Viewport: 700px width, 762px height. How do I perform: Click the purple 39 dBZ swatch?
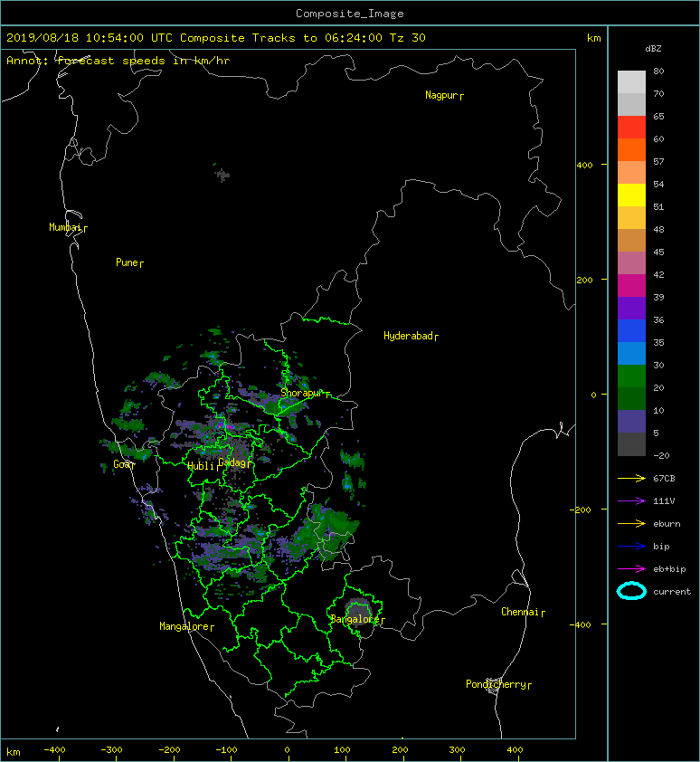point(631,308)
